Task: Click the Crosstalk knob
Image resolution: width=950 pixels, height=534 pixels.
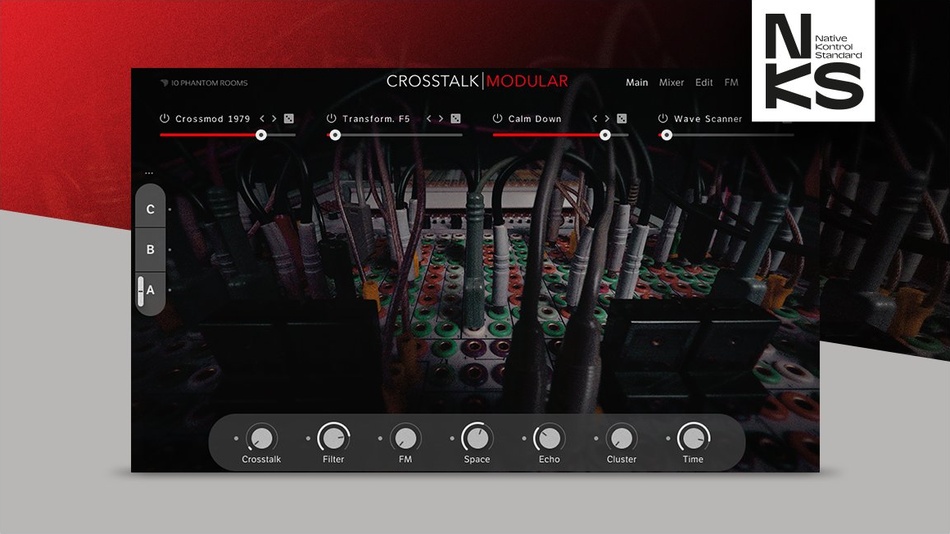Action: (261, 438)
